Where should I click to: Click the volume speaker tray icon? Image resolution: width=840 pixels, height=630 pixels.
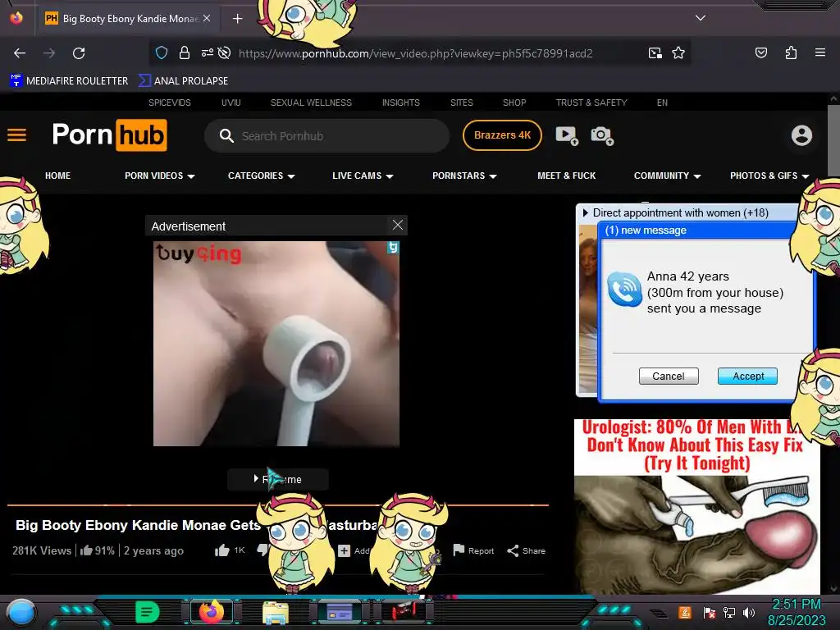coord(749,612)
